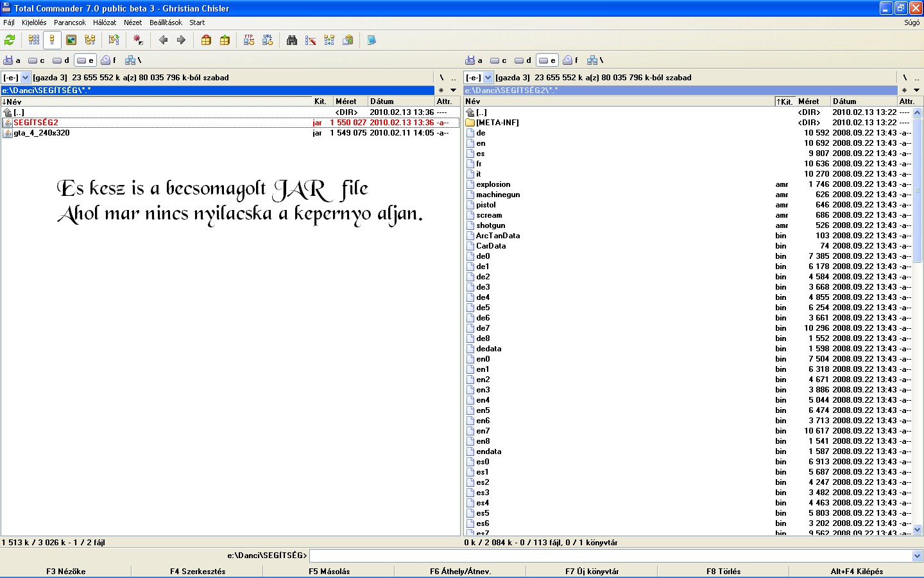Click the Pack files icon
The height and width of the screenshot is (578, 924).
coord(206,40)
